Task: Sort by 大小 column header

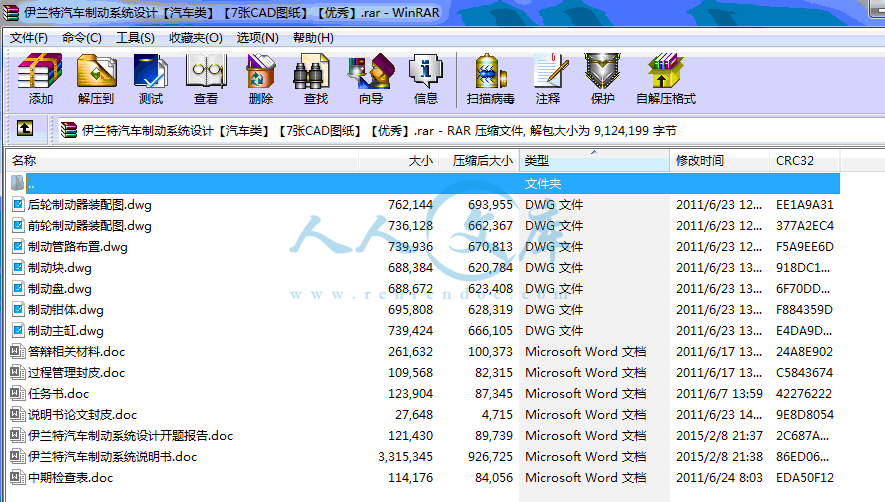Action: [x=398, y=161]
